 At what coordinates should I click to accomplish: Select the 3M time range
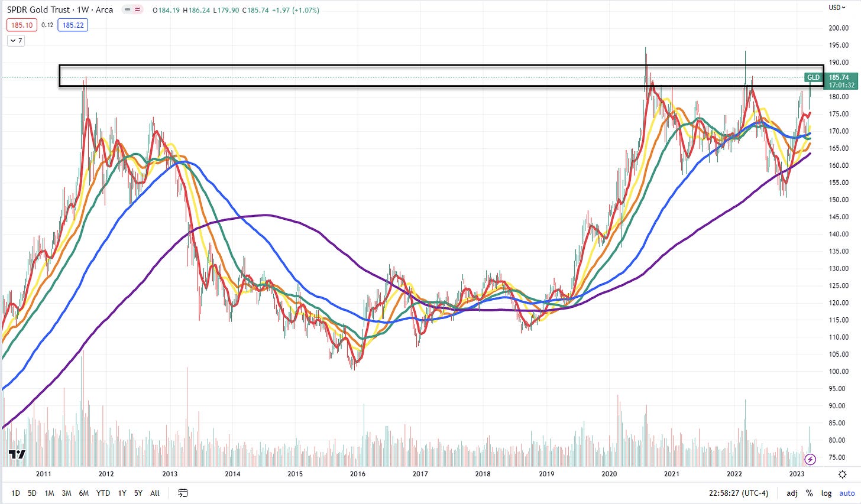click(66, 493)
